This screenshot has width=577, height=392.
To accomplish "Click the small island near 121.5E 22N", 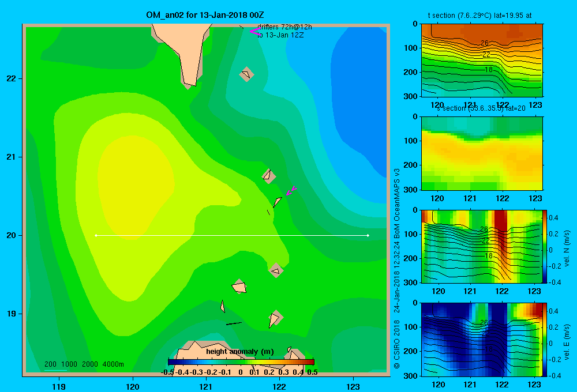I will [x=246, y=74].
